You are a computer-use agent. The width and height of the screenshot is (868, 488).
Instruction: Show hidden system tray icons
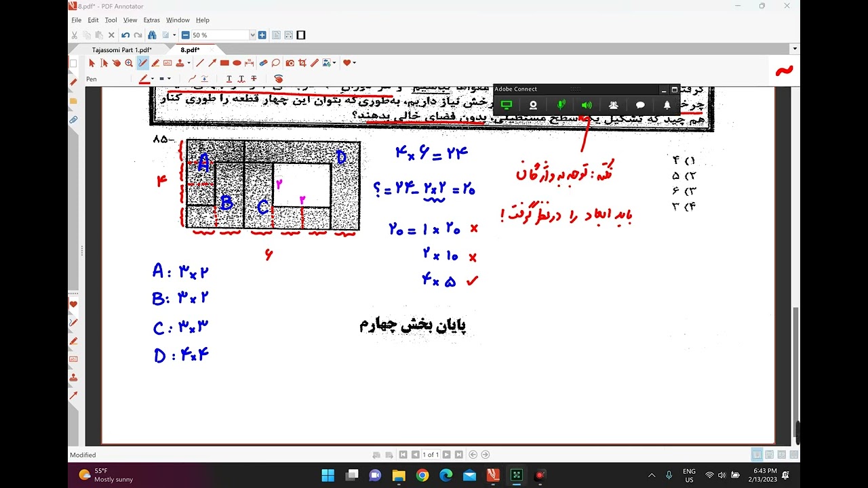tap(652, 475)
